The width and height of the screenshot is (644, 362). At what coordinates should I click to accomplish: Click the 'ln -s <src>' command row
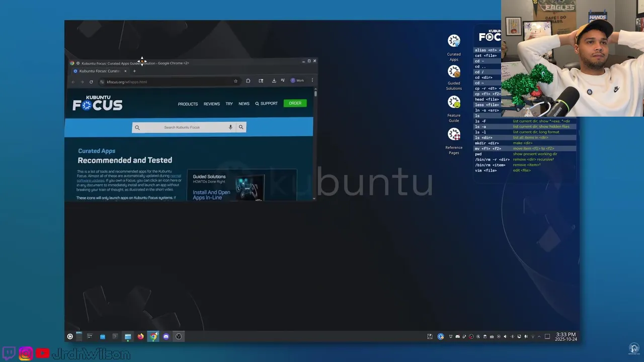tap(487, 110)
